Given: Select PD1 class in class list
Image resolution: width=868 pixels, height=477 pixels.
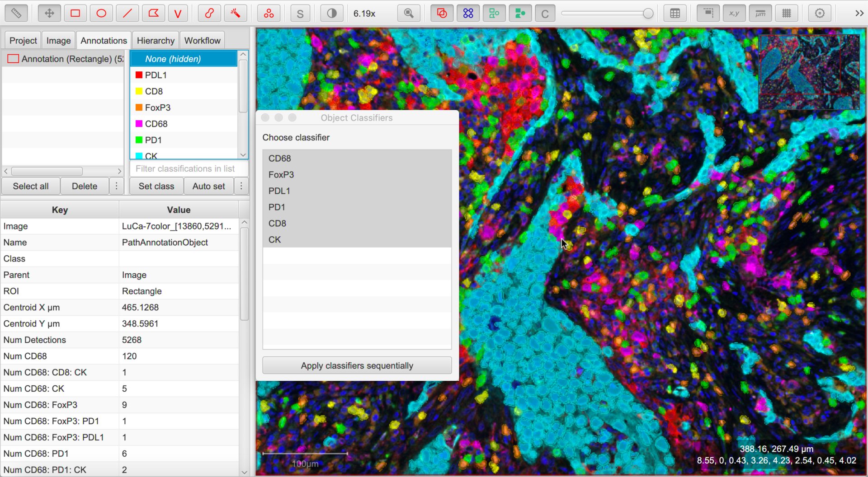Looking at the screenshot, I should click(184, 140).
